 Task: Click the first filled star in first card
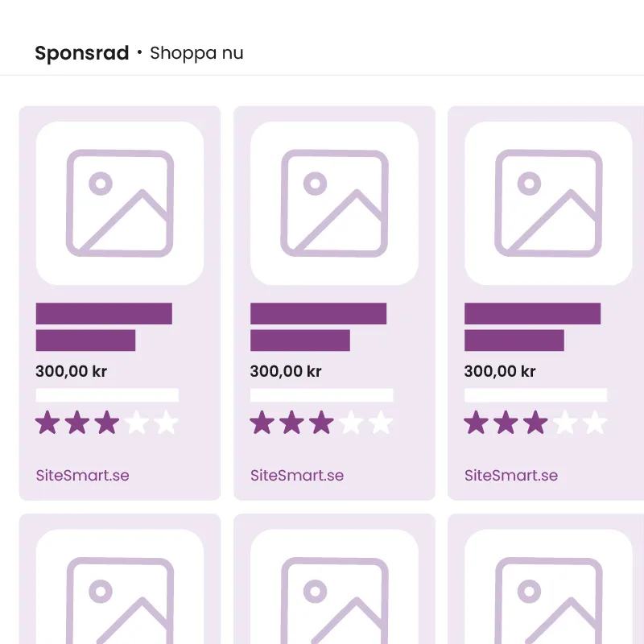point(47,422)
